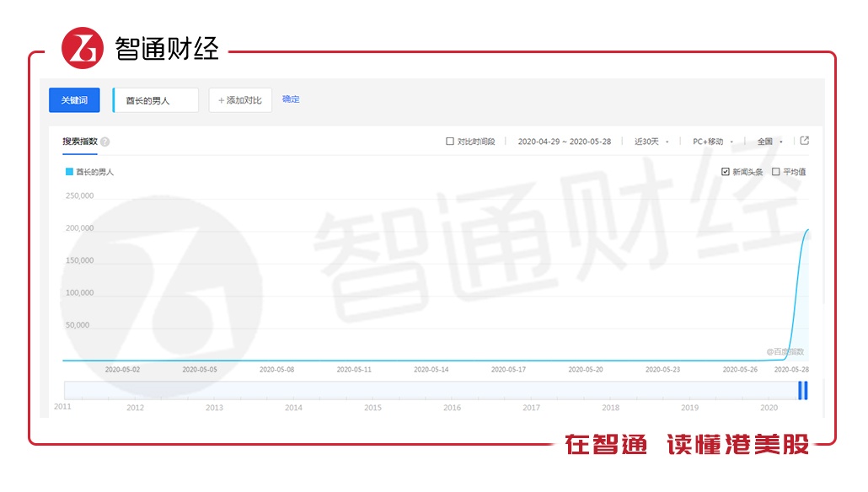Click the peak of the chart line on 2020-05-28
868x492 pixels.
tap(807, 230)
